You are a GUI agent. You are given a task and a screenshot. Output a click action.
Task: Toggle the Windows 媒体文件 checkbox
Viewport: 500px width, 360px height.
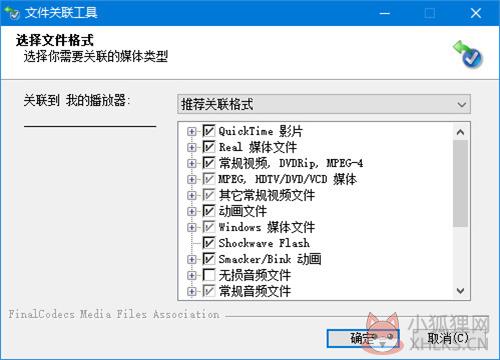coord(209,227)
